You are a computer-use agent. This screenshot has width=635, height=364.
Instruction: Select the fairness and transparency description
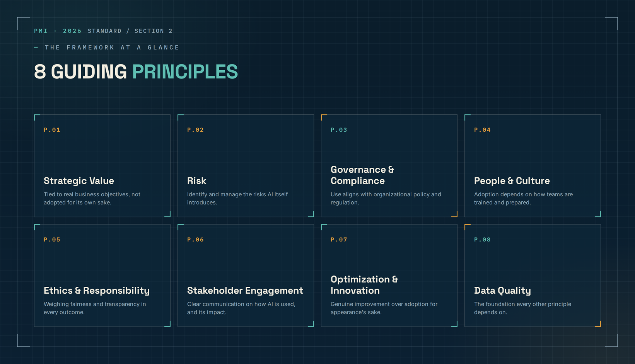point(95,308)
